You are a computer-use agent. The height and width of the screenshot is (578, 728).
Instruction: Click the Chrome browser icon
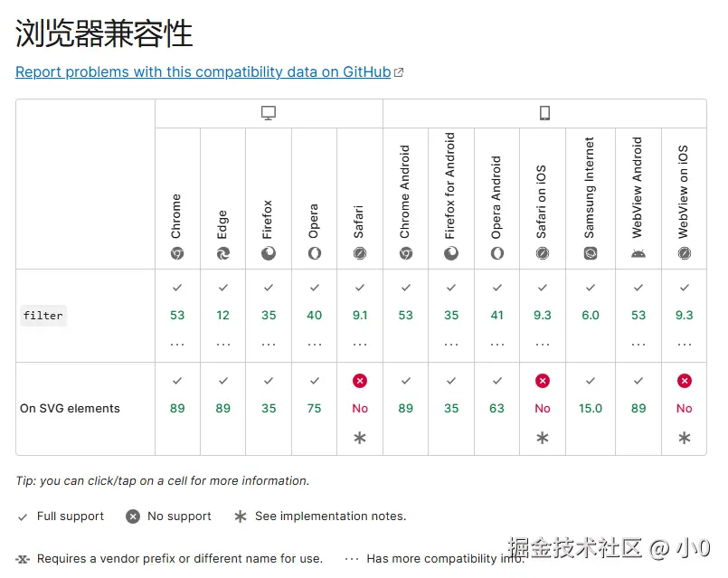point(177,254)
